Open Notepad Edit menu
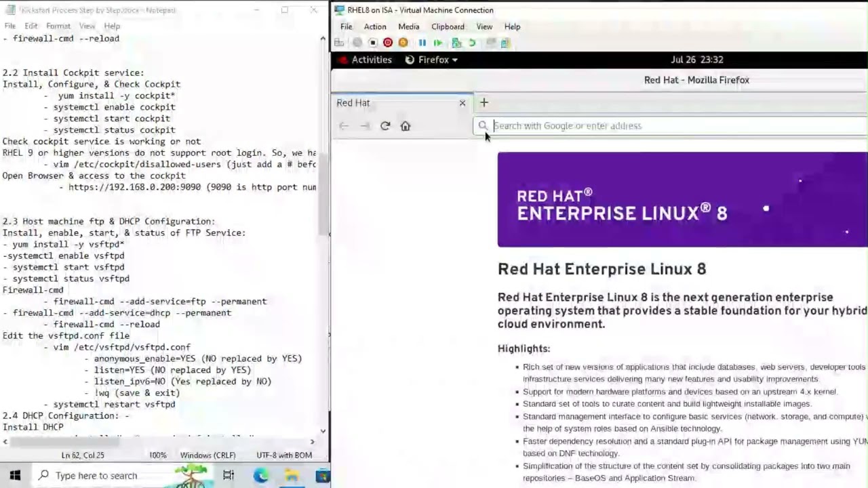Image resolution: width=868 pixels, height=488 pixels. pyautogui.click(x=31, y=26)
